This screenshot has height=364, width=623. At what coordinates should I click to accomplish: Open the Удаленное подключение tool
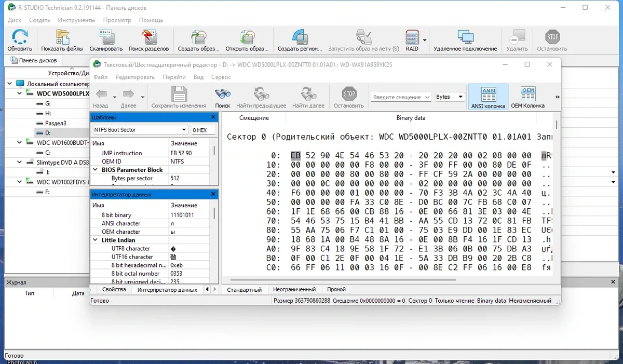pos(465,37)
